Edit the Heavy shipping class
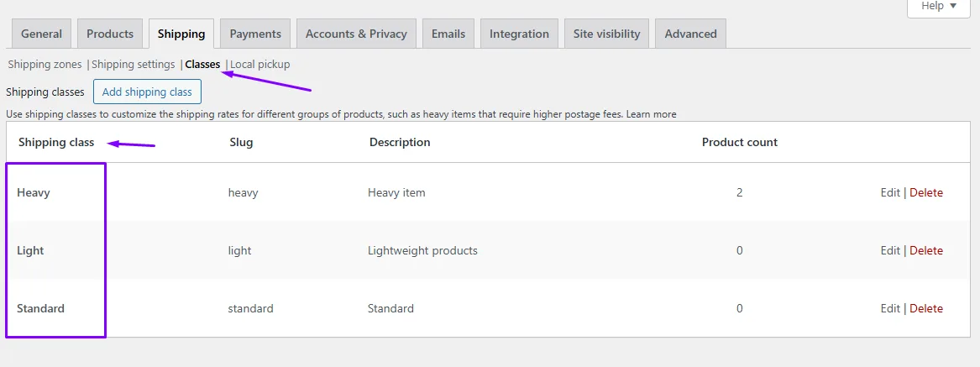Screen dimensions: 980x367 [x=890, y=192]
